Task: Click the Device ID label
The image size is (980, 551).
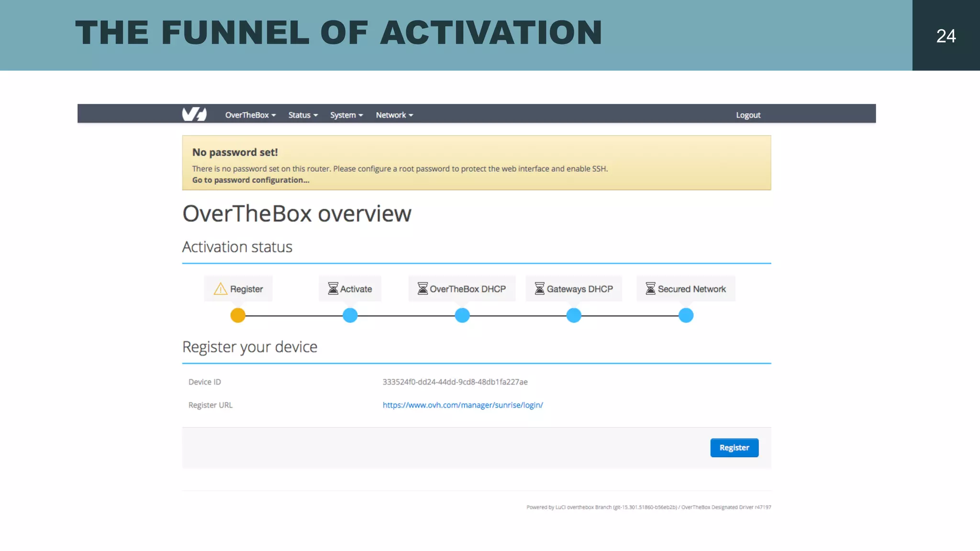Action: (x=205, y=382)
